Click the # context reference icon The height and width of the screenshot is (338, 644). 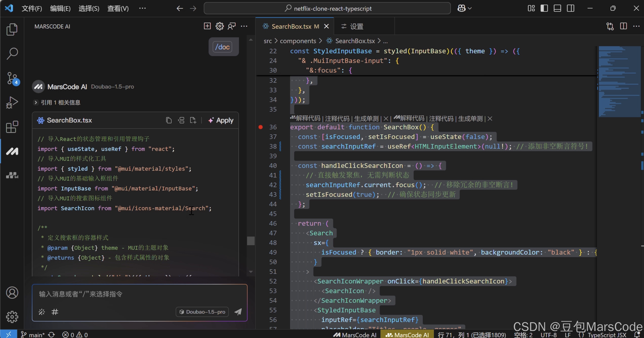[55, 312]
